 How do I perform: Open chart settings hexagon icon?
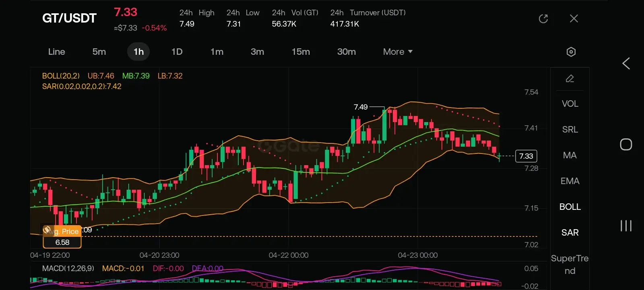[571, 52]
